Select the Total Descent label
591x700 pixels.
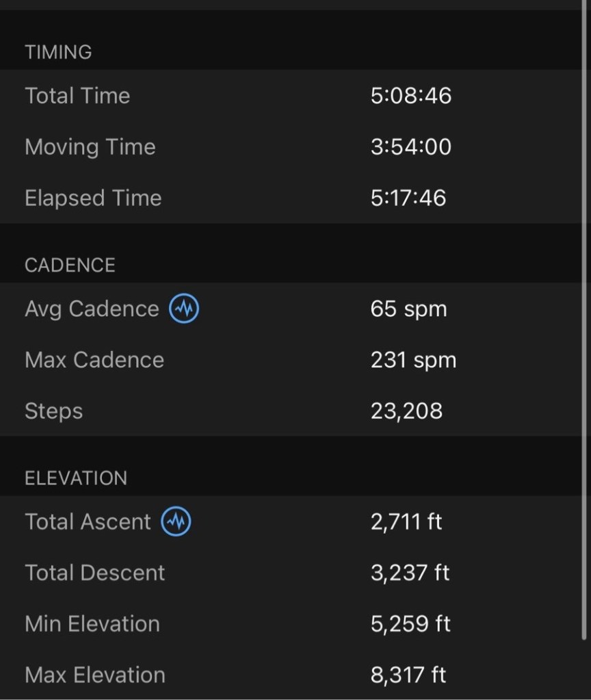point(95,573)
